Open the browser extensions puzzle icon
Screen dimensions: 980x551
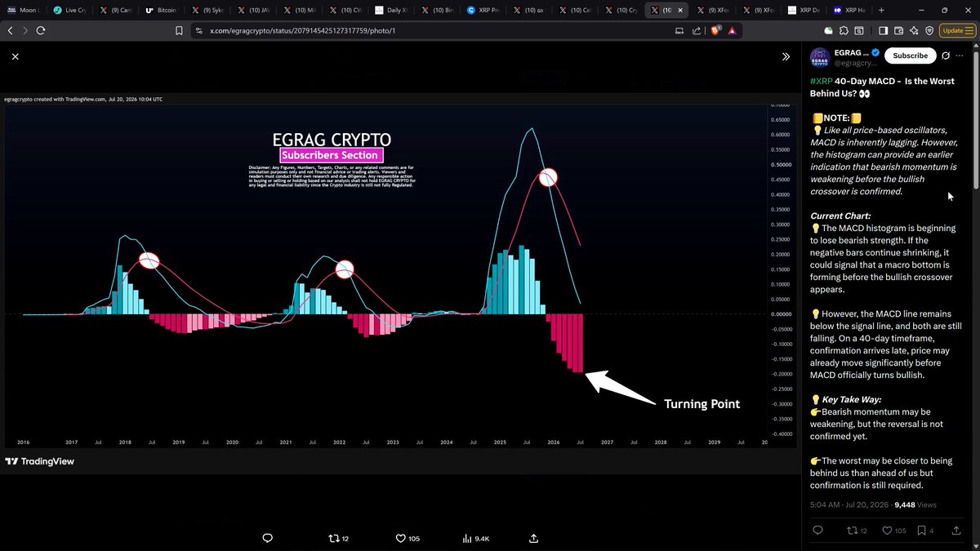pos(844,30)
